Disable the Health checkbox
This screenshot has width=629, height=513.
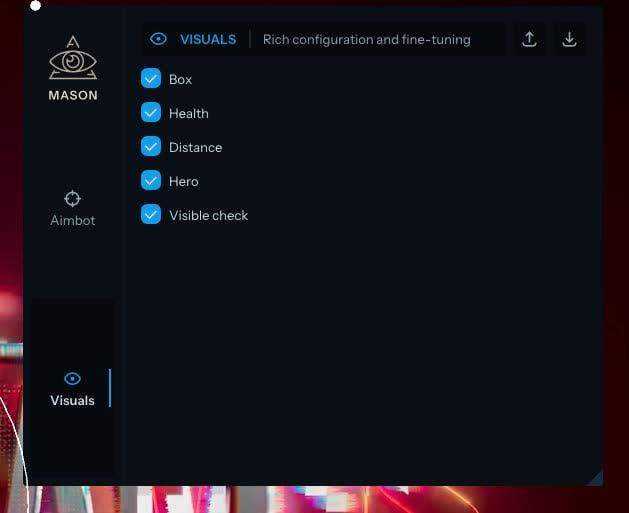pyautogui.click(x=151, y=112)
